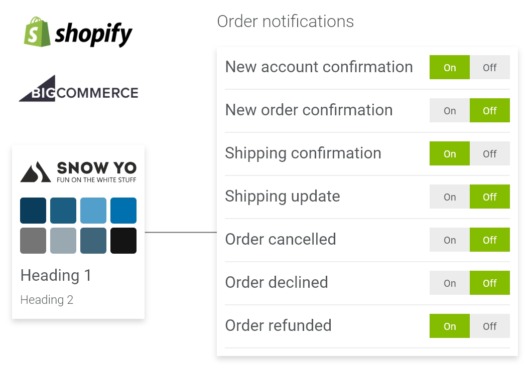Screen dimensions: 530x369
Task: Click the Shopify bag logo
Action: point(37,31)
